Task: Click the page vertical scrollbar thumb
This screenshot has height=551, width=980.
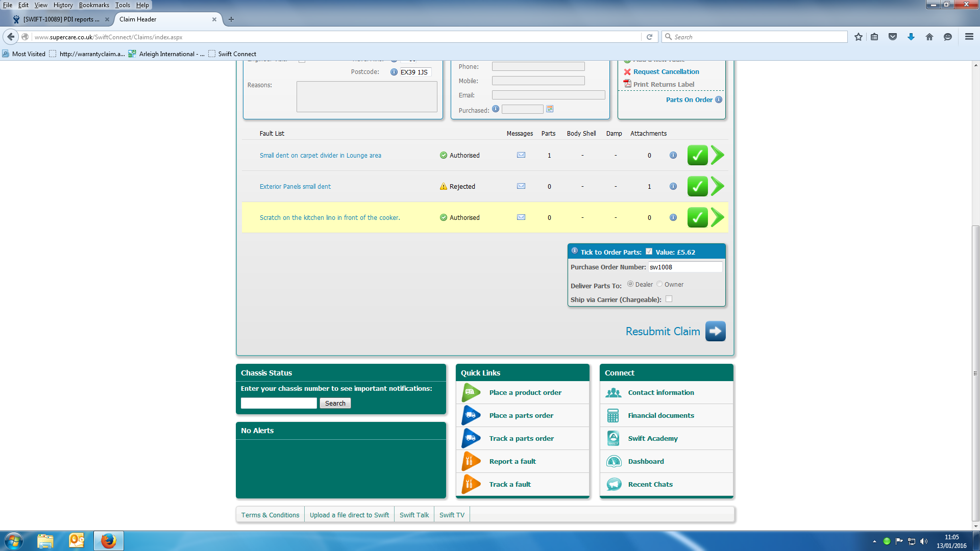Action: coord(975,372)
